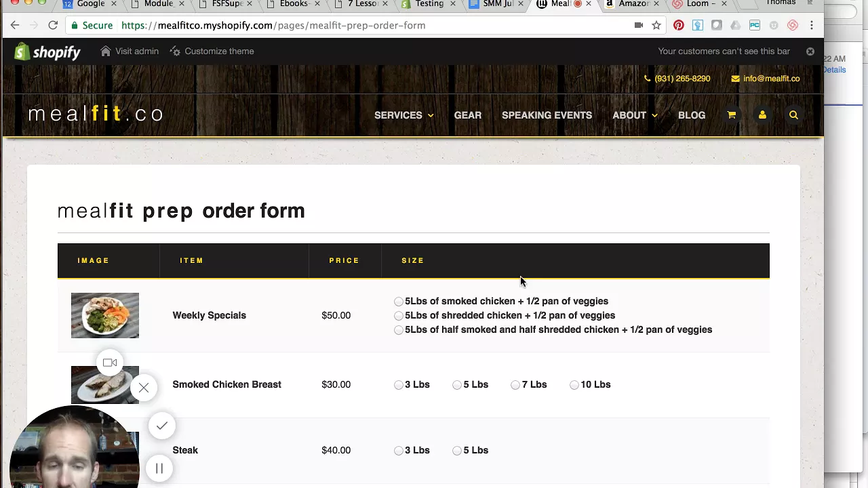The height and width of the screenshot is (488, 868).
Task: Switch to the SMM Jul docs tab
Action: (496, 4)
